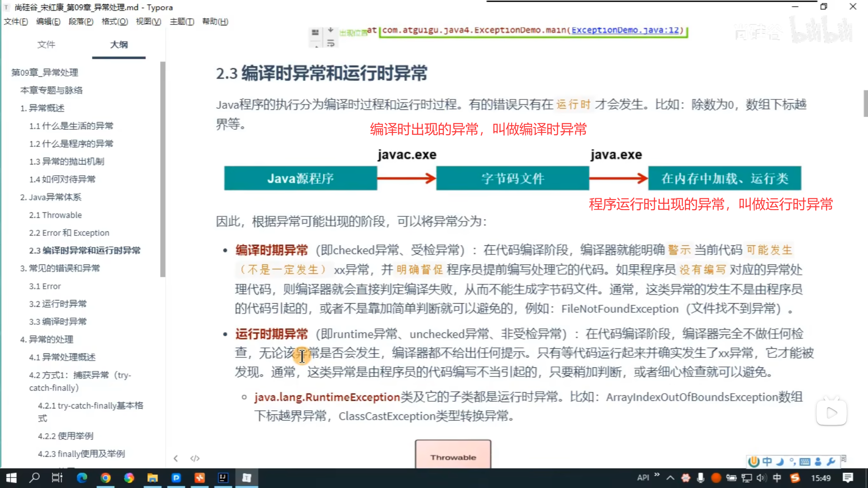Jump to outline item 3.2 运行时异常
Image resolution: width=868 pixels, height=488 pixels.
pyautogui.click(x=58, y=304)
